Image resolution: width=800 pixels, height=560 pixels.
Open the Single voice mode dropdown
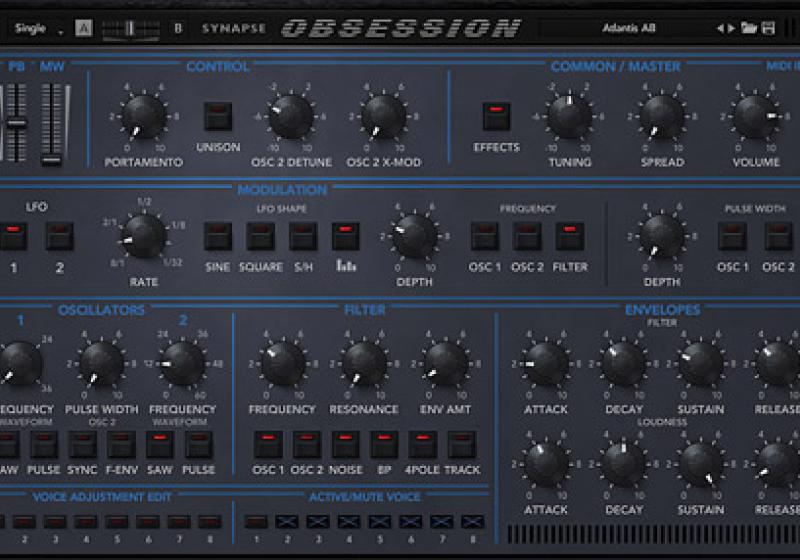pos(38,29)
